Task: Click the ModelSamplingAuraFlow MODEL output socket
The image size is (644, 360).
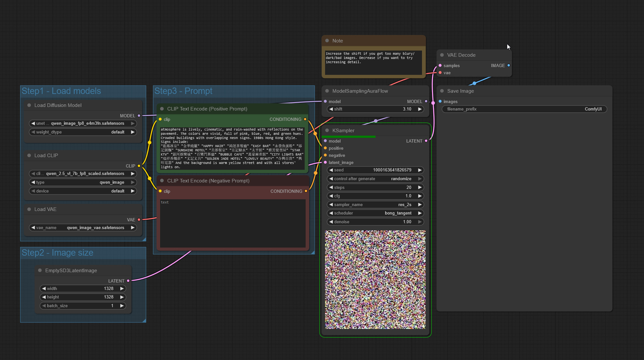Action: 426,101
